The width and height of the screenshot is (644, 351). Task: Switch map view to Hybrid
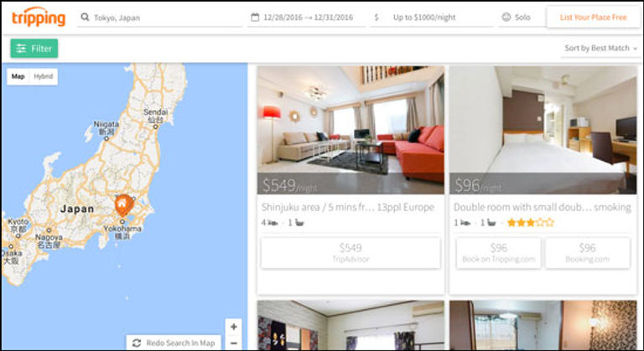point(44,76)
